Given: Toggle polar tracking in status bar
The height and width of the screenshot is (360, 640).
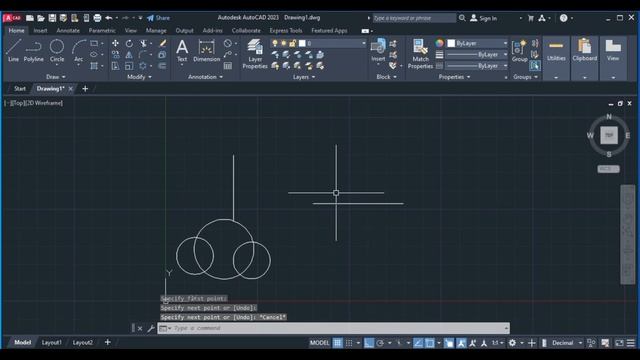Looking at the screenshot, I should click(x=380, y=343).
